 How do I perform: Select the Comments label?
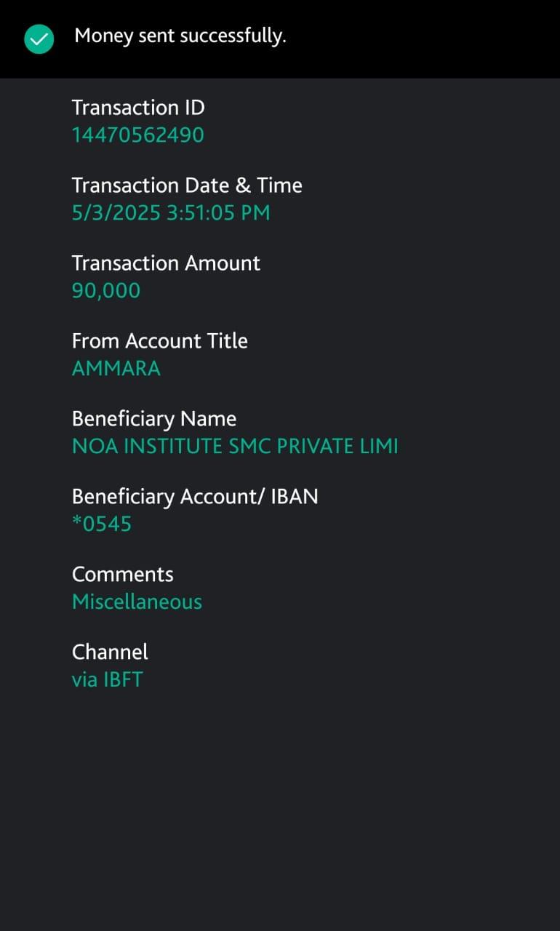[123, 575]
